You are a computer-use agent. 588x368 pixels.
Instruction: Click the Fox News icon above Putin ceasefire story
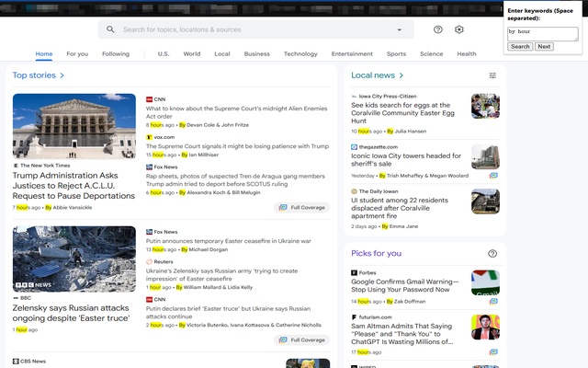pos(149,232)
